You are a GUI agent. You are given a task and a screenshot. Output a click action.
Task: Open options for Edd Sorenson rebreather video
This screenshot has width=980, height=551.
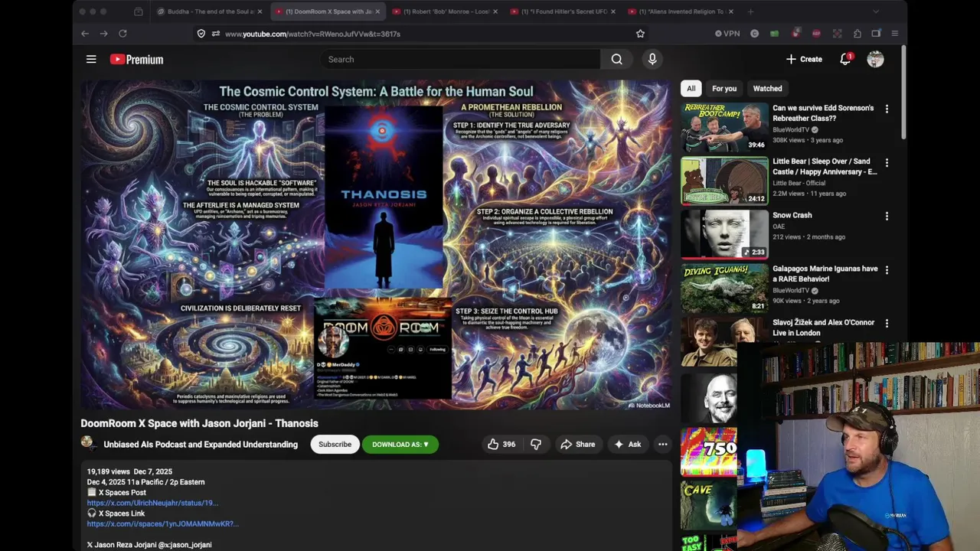point(887,109)
